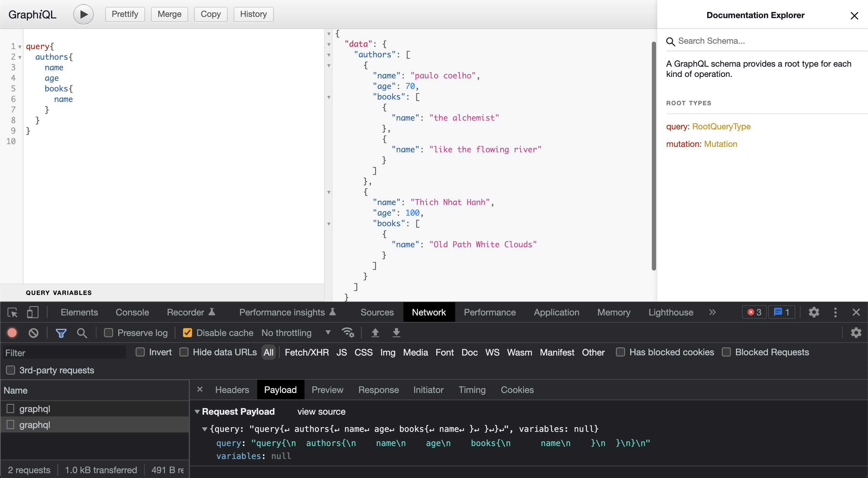Click the DevTools settings gear icon

tap(814, 312)
